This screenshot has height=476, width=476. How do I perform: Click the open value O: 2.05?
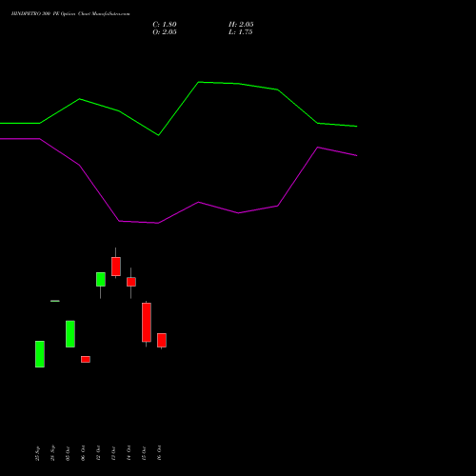coord(165,32)
